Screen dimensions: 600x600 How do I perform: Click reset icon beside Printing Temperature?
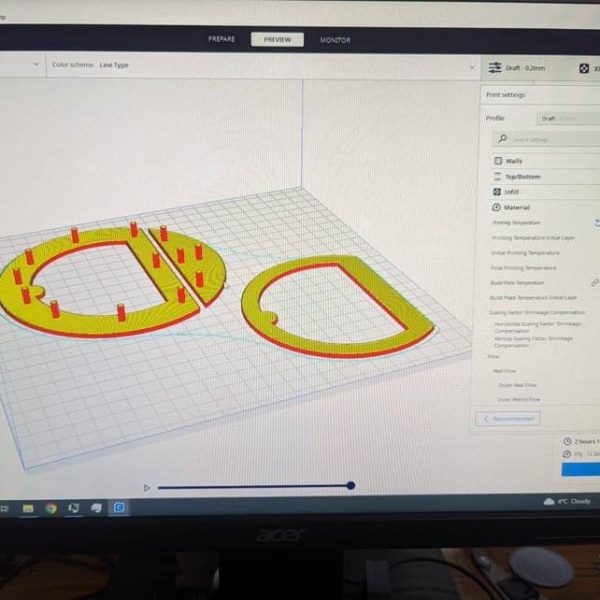coord(597,222)
